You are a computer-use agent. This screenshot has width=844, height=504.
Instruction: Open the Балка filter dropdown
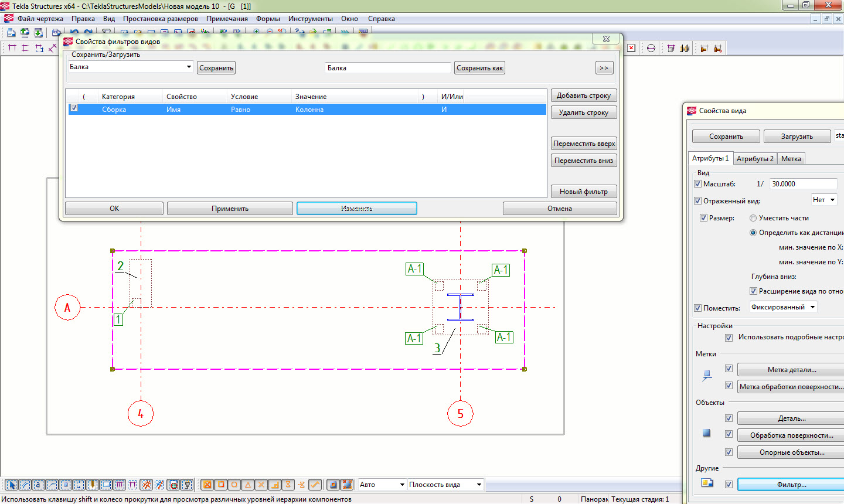(189, 67)
